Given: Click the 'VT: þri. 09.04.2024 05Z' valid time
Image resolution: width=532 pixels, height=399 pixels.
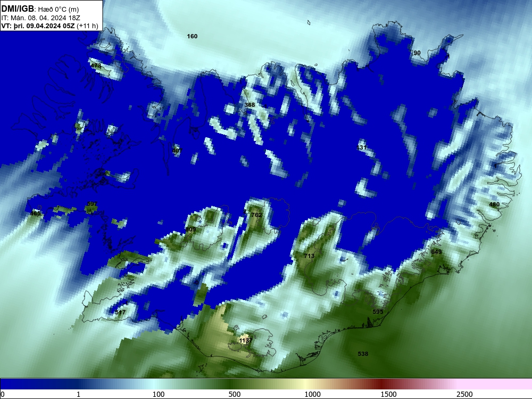Looking at the screenshot, I should pos(38,26).
